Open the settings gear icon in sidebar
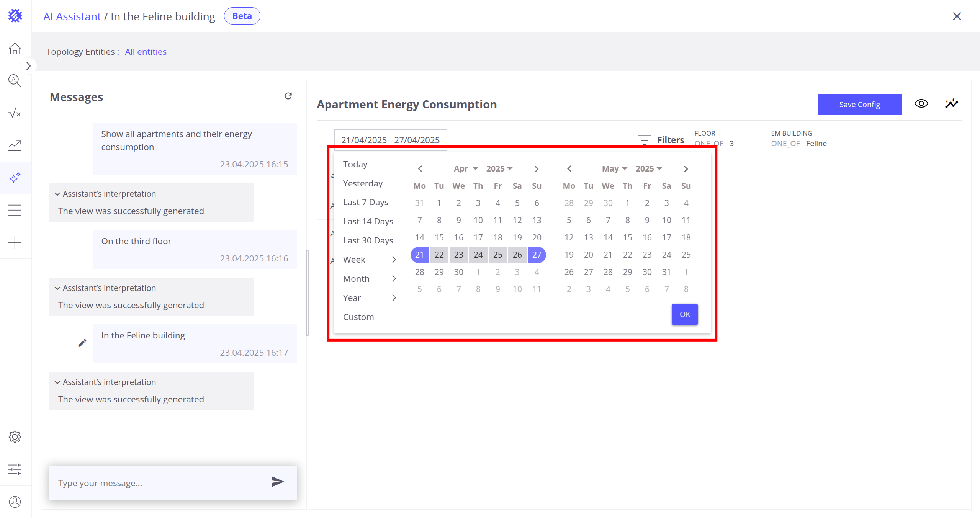The width and height of the screenshot is (980, 518). click(x=15, y=437)
